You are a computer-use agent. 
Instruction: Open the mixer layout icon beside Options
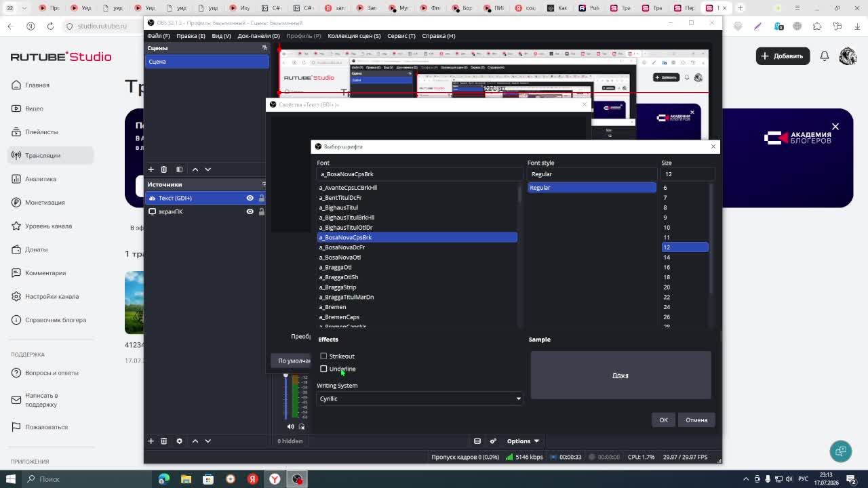477,441
